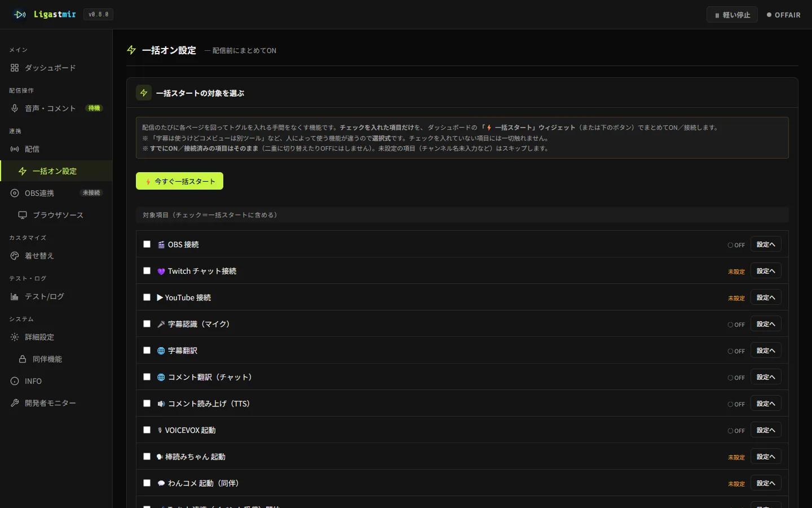
Task: Click the Ligastmir logo icon
Action: [20, 15]
